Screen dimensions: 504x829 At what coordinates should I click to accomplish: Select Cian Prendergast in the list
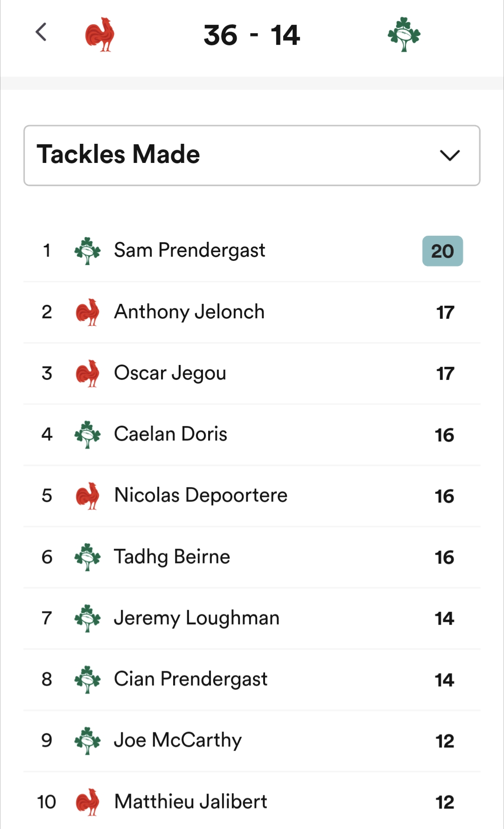[190, 679]
